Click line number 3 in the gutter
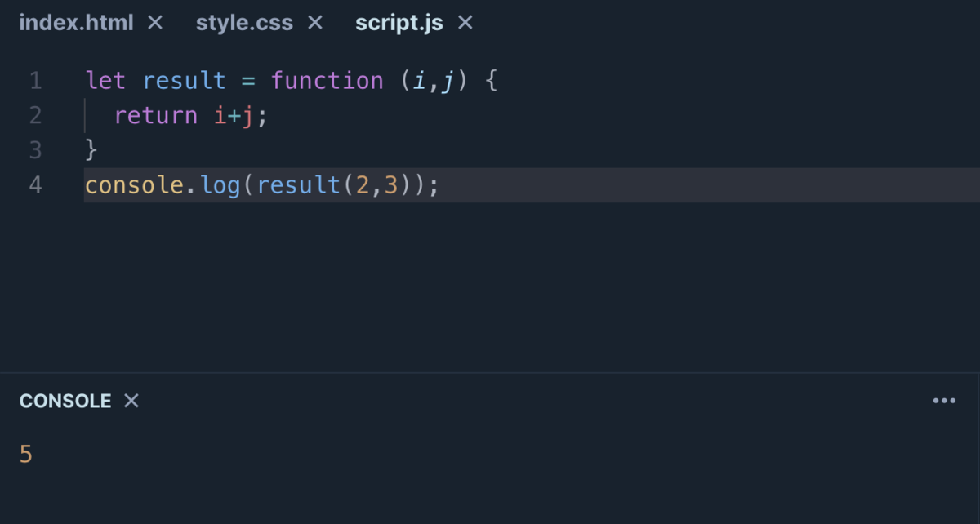 pos(35,150)
